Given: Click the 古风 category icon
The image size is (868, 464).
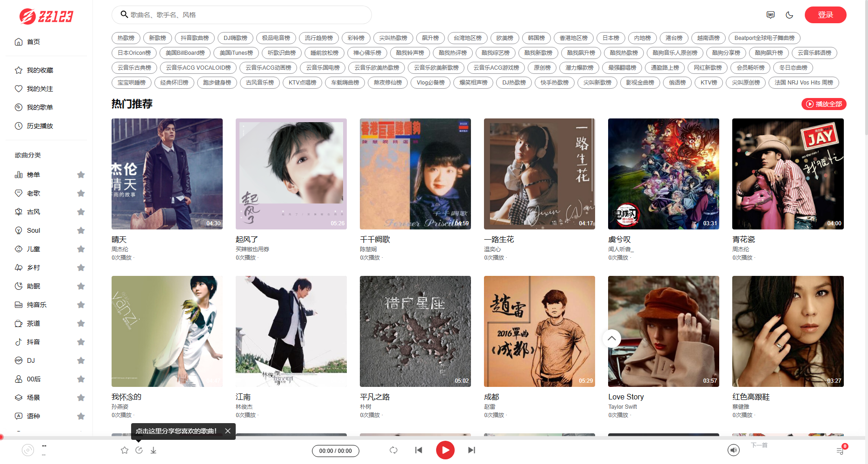Looking at the screenshot, I should (x=19, y=212).
